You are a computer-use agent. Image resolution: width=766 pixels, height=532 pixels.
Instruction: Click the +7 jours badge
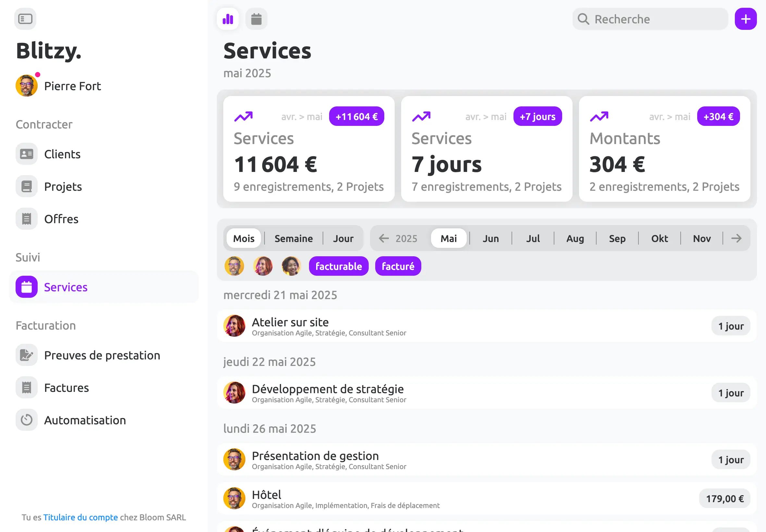[537, 116]
